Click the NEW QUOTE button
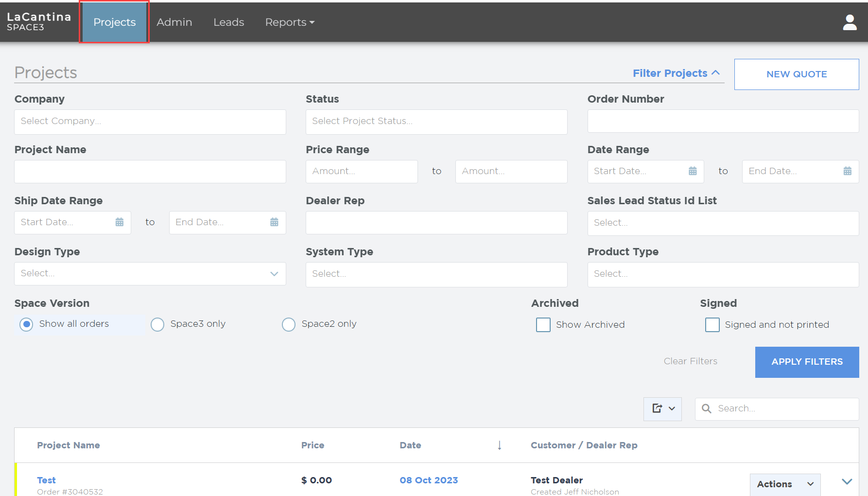The width and height of the screenshot is (868, 496). point(797,74)
